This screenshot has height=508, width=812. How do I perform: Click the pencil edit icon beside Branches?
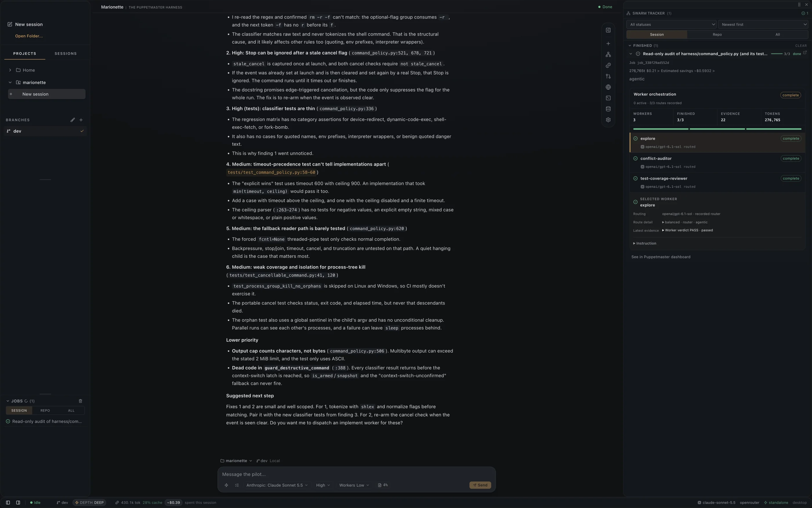(x=72, y=120)
